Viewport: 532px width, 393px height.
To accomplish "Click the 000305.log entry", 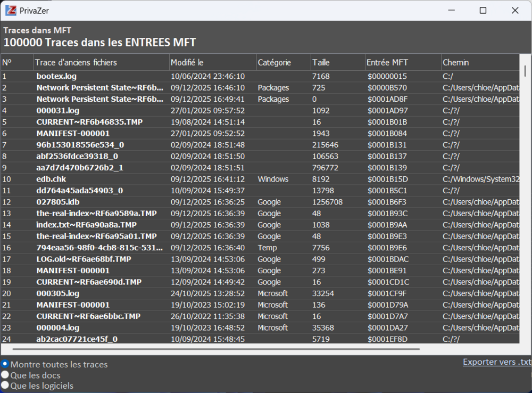I will [x=57, y=293].
